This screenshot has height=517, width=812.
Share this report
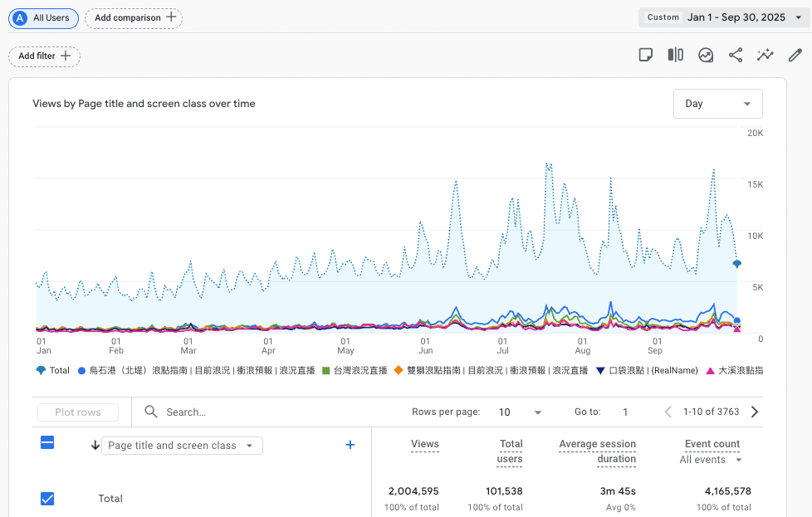coord(735,55)
